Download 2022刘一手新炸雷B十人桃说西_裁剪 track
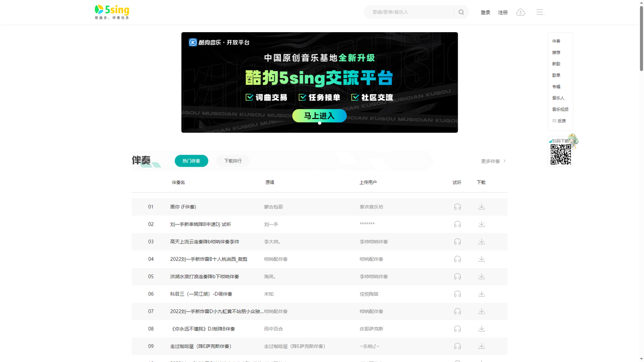Image resolution: width=644 pixels, height=362 pixels. (x=482, y=259)
